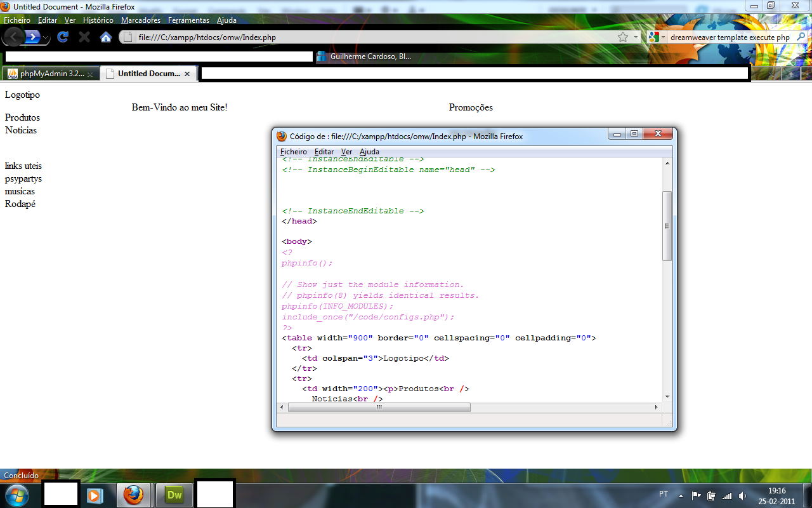Viewport: 812px width, 508px height.
Task: Show hidden tray icons arrow
Action: (x=681, y=495)
